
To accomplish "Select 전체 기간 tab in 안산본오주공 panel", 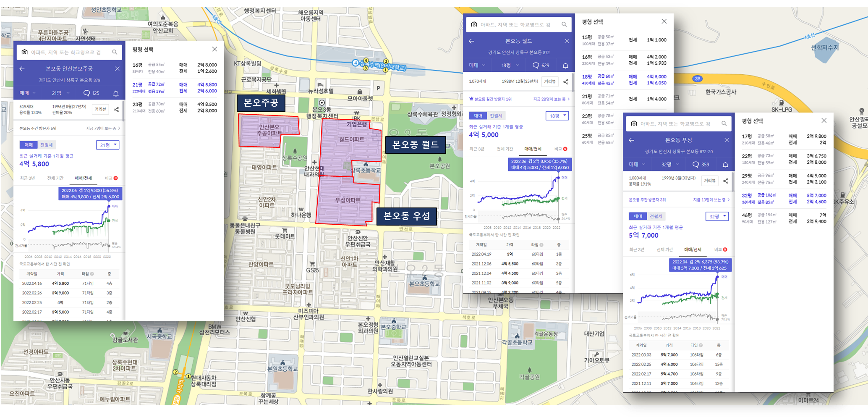I will pyautogui.click(x=55, y=178).
